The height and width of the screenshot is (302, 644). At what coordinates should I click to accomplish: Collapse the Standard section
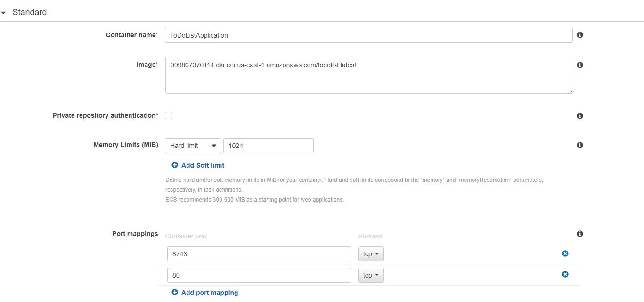point(4,12)
